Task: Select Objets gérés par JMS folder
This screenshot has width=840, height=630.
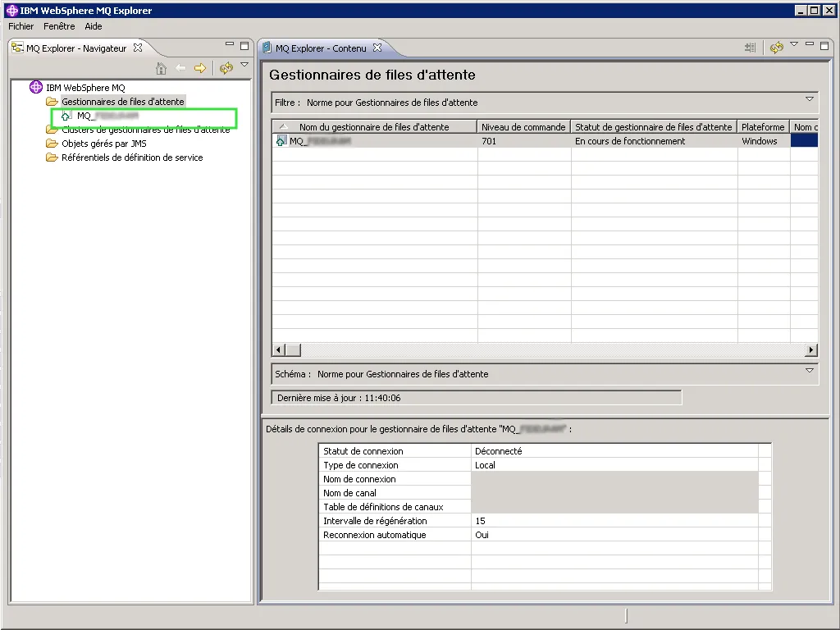Action: [x=103, y=144]
